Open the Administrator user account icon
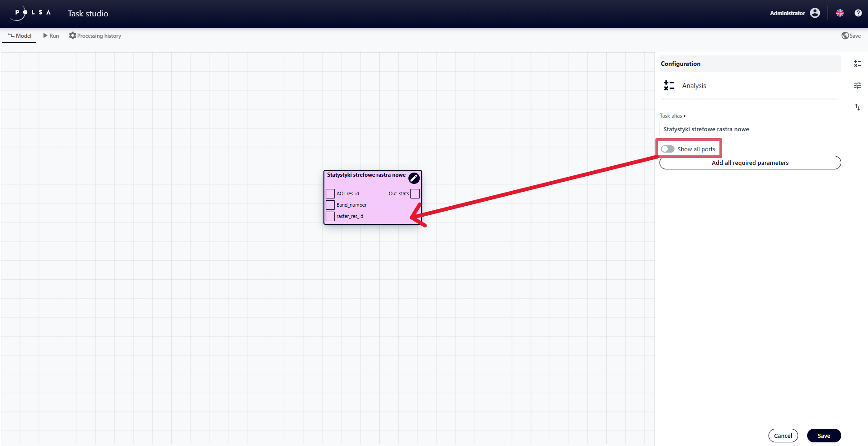The width and height of the screenshot is (868, 446). pos(815,13)
